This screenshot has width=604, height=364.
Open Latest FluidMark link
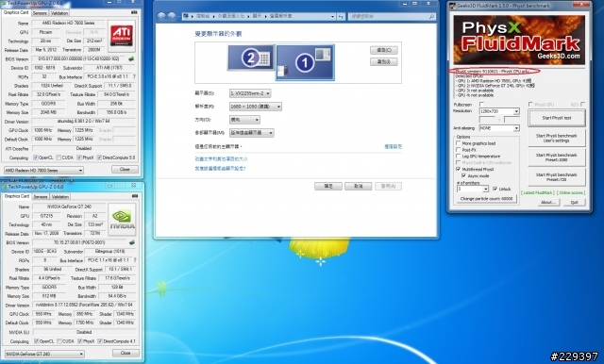pyautogui.click(x=538, y=192)
